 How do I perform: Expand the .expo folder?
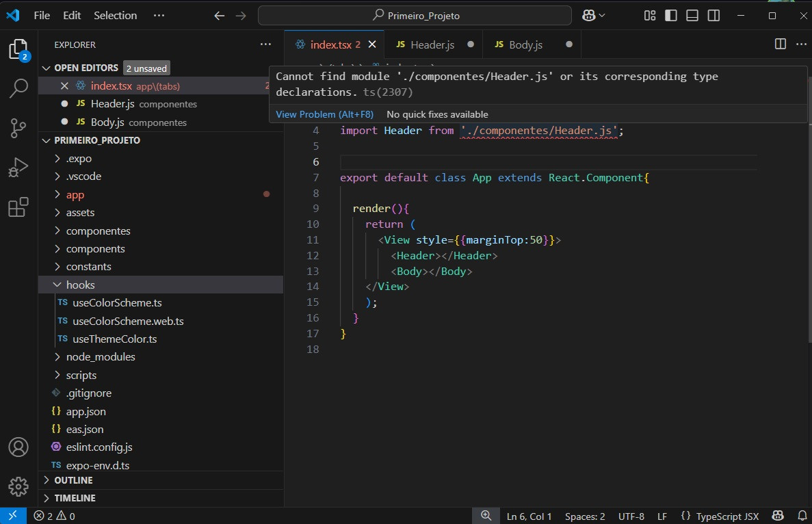[x=161, y=159]
